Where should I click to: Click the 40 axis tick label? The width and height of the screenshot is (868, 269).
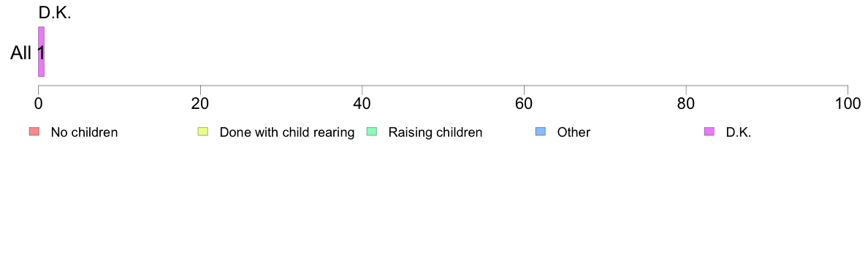coord(362,103)
